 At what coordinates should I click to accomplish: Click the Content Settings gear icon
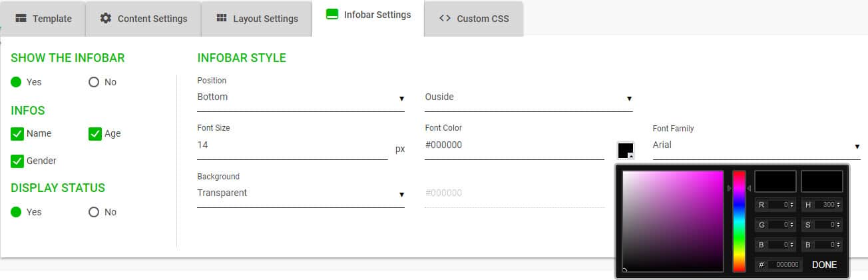(x=106, y=19)
